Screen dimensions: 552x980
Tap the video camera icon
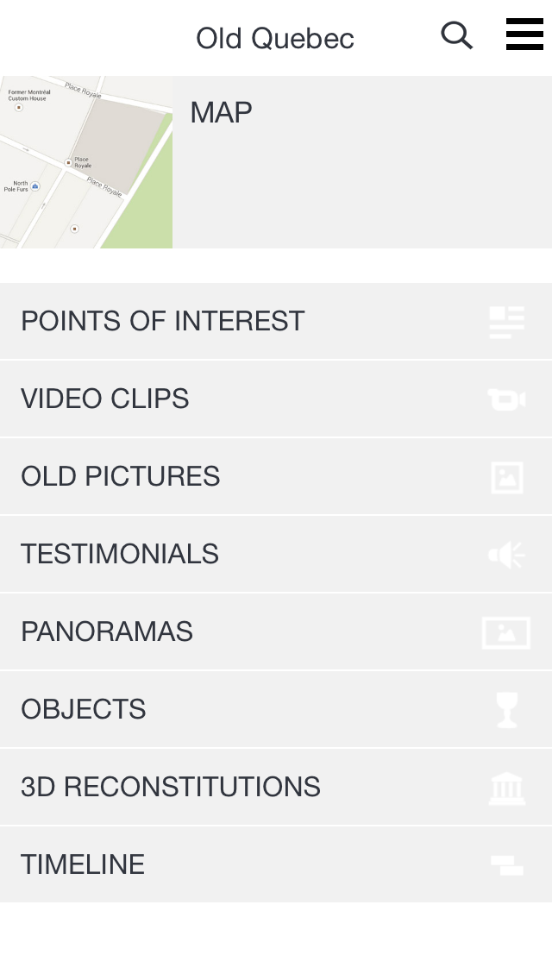(x=507, y=399)
